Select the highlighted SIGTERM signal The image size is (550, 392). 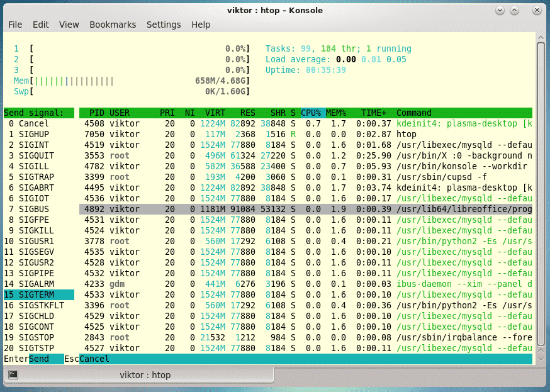pyautogui.click(x=38, y=294)
